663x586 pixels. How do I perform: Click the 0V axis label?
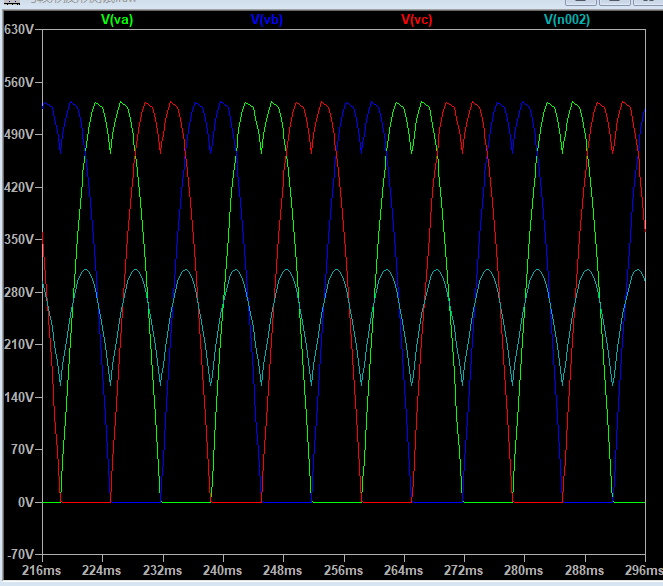[26, 502]
